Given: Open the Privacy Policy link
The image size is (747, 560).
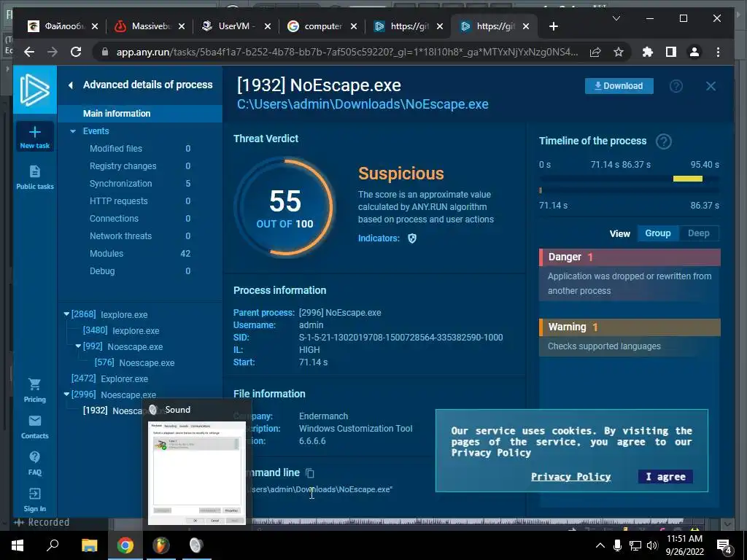Looking at the screenshot, I should tap(570, 477).
